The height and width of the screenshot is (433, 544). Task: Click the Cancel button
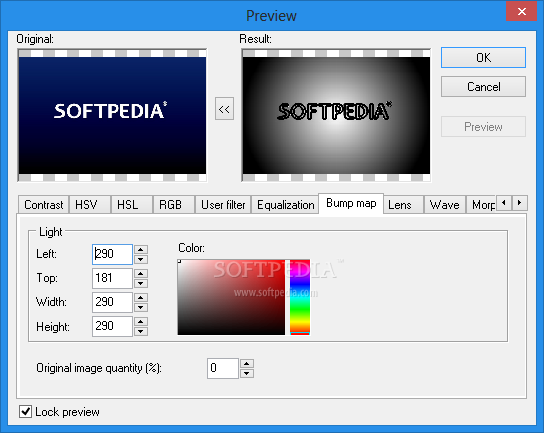point(483,86)
